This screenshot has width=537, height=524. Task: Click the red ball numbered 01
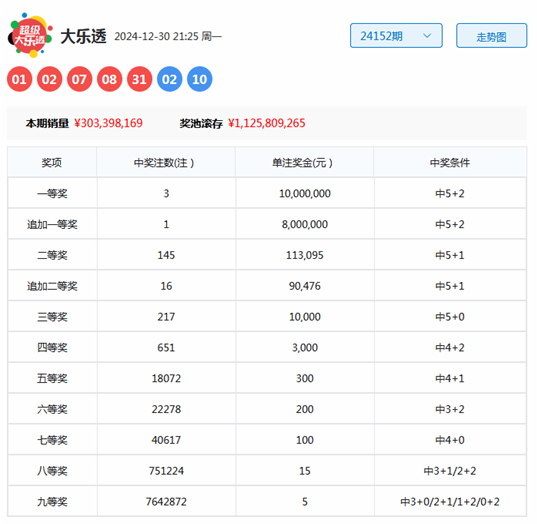(19, 79)
